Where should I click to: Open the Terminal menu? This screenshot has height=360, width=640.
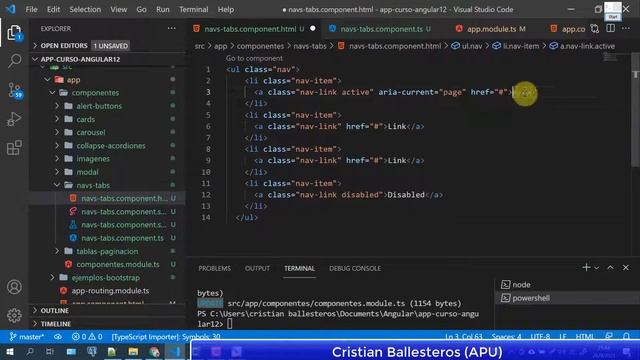pyautogui.click(x=193, y=9)
